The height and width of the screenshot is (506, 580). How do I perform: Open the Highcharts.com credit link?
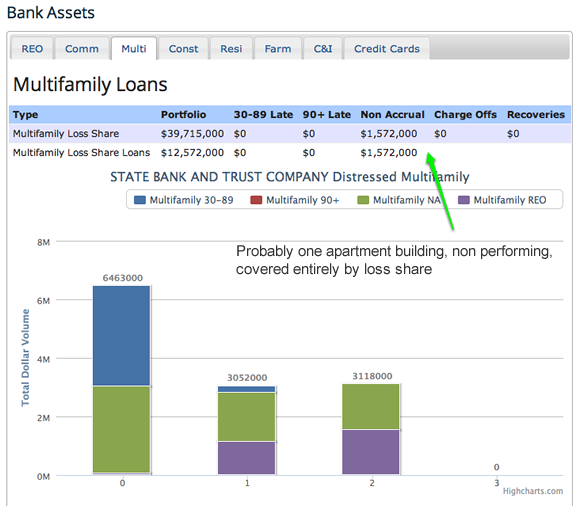[x=533, y=491]
